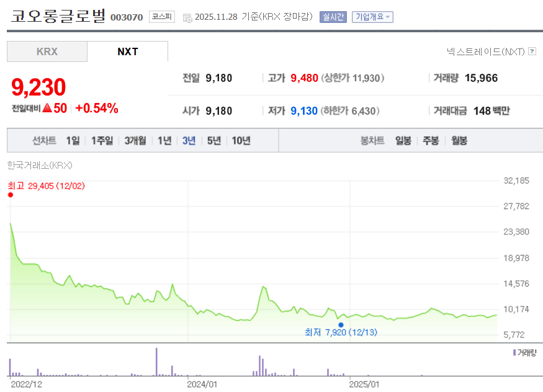Switch to the KRX tab
The width and height of the screenshot is (543, 392).
point(47,51)
